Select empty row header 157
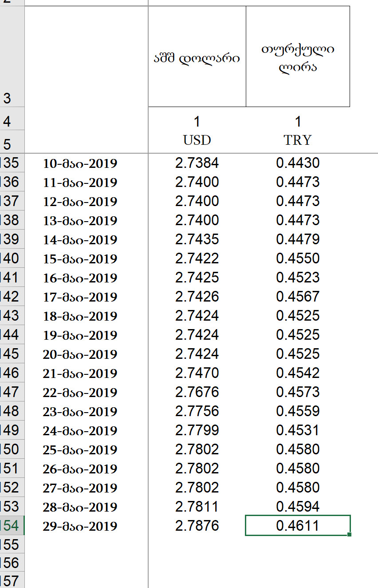Viewport: 378px width, 588px height. (x=12, y=580)
